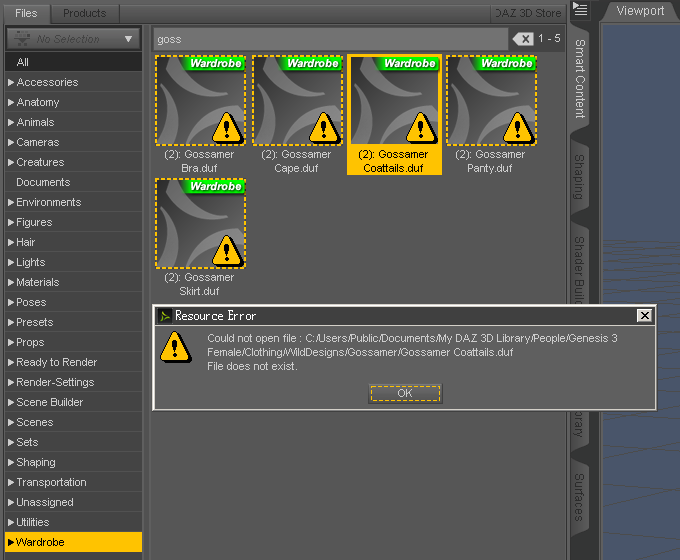Viewport: 680px width, 560px height.
Task: Select the Presets category
Action: (x=73, y=322)
